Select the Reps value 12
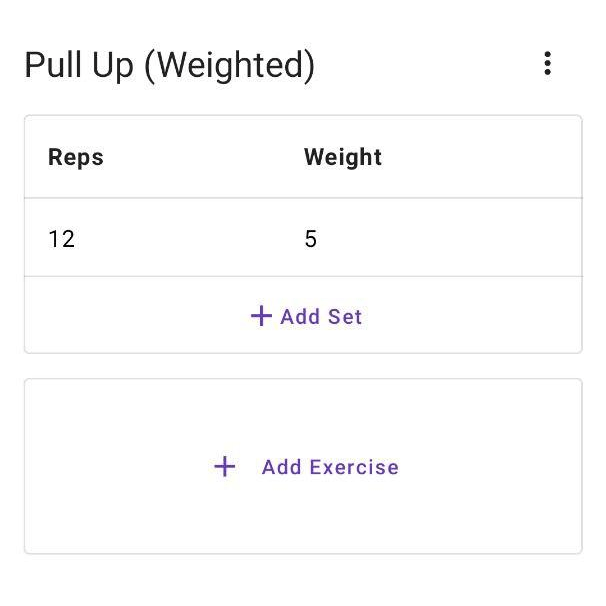The image size is (606, 606). (62, 239)
